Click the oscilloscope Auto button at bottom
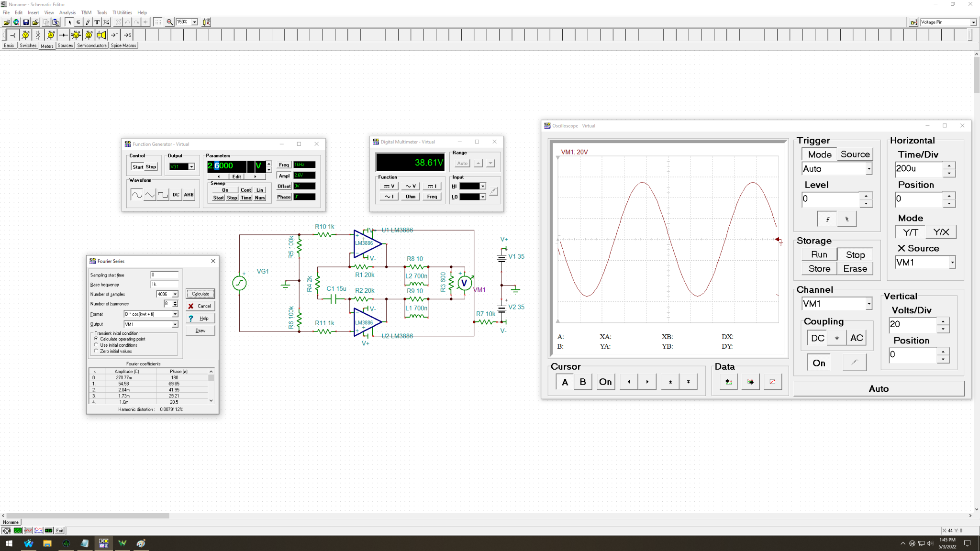This screenshot has width=980, height=551. coord(879,389)
